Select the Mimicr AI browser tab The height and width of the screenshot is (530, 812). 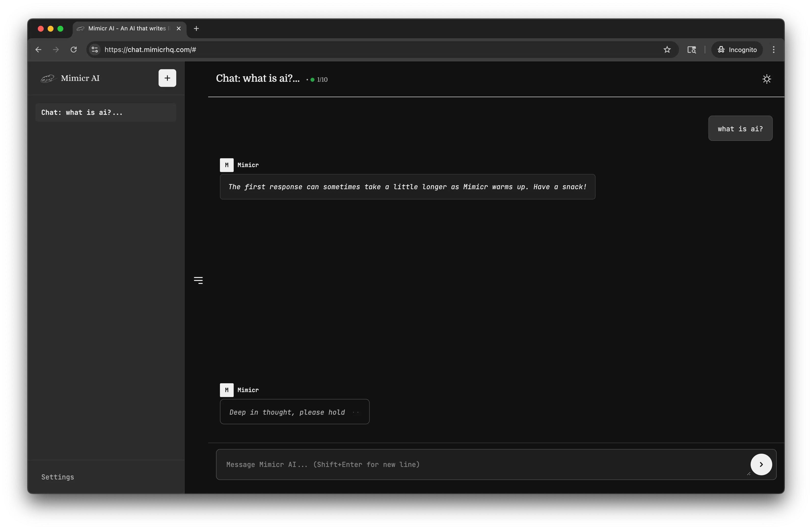coord(129,29)
